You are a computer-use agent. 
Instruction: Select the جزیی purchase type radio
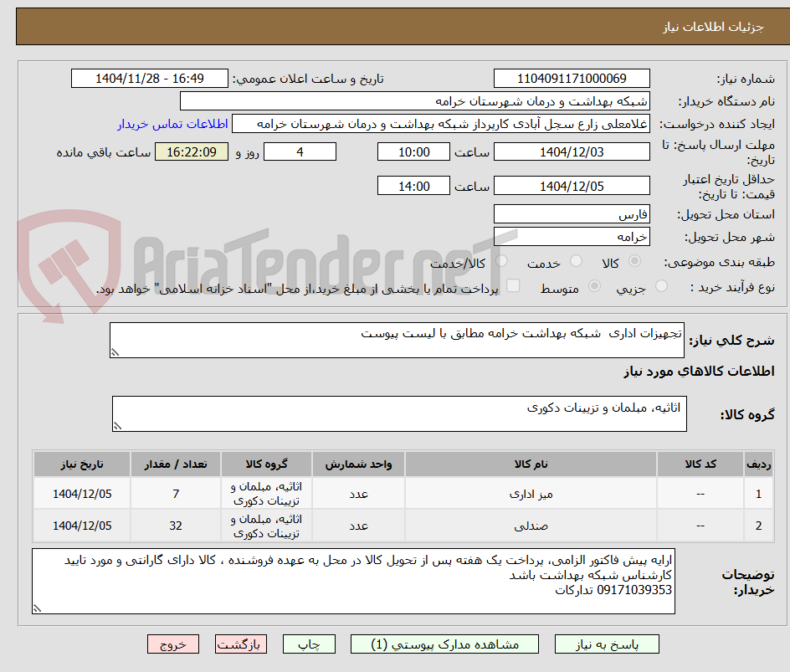tap(661, 286)
